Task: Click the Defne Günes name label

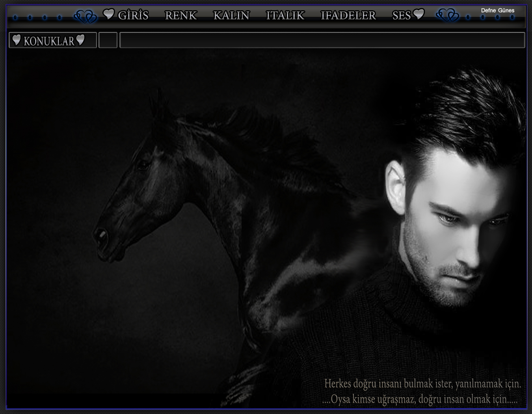Action: (497, 10)
